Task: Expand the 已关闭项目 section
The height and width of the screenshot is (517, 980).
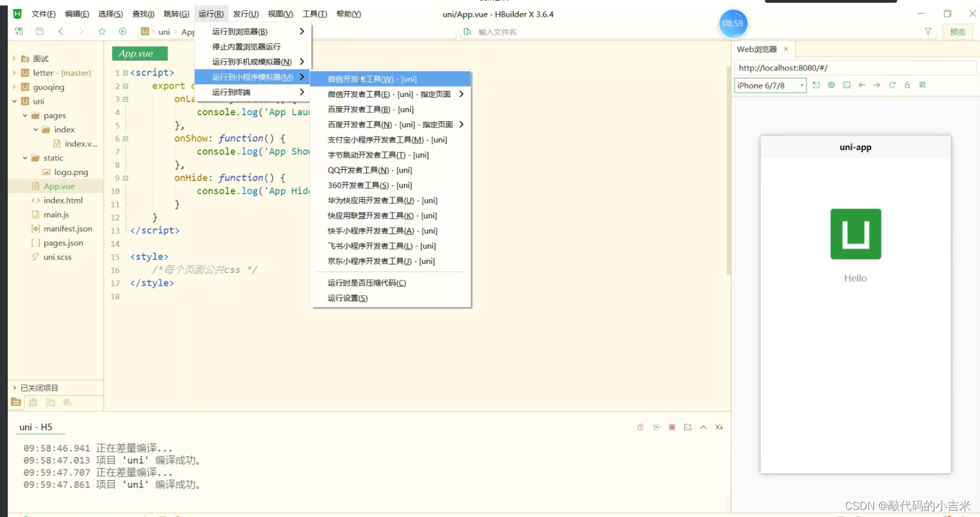Action: tap(14, 388)
